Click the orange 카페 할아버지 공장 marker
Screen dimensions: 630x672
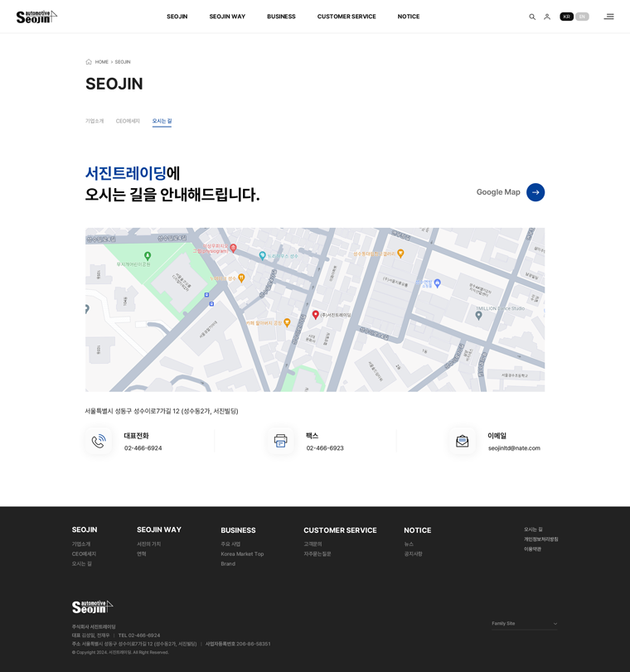point(287,322)
